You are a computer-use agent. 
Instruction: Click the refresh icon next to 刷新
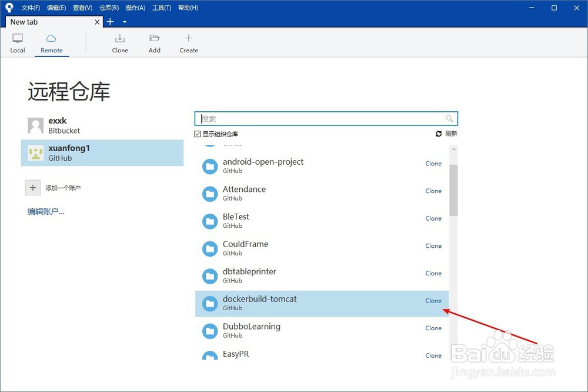pos(439,134)
